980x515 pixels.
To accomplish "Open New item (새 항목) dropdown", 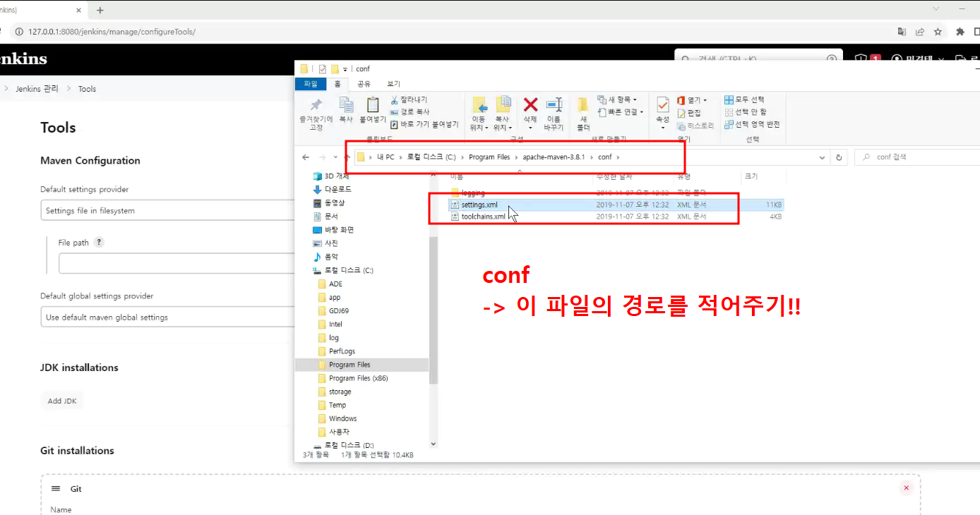I will [617, 99].
